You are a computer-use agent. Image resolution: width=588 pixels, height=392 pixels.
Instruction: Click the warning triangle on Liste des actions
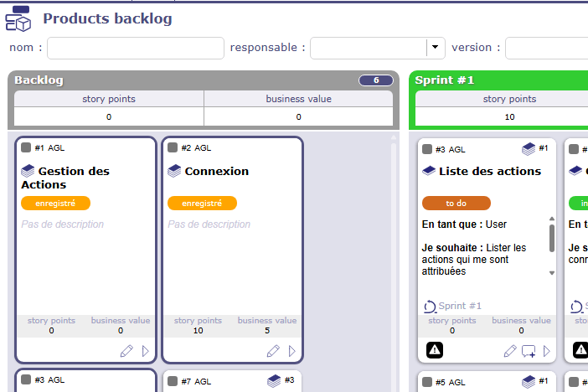[435, 350]
